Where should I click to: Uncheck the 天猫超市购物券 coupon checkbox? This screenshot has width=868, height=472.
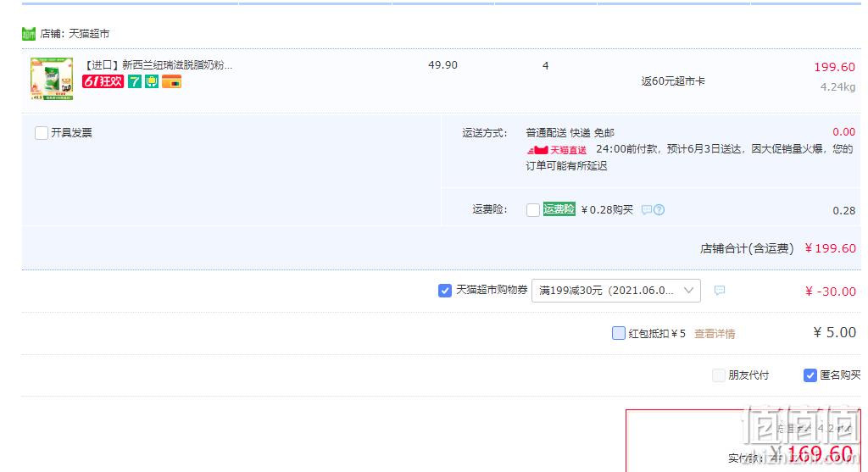(x=444, y=291)
